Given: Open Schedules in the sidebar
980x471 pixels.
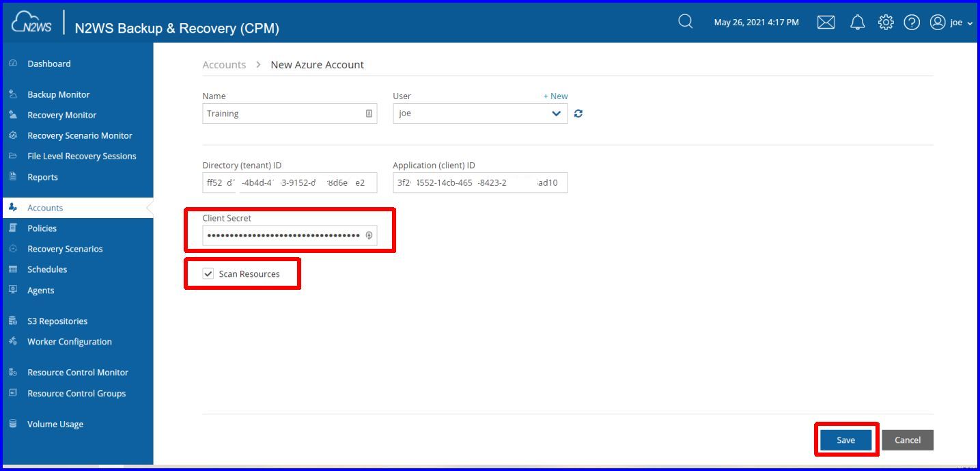Looking at the screenshot, I should point(47,269).
